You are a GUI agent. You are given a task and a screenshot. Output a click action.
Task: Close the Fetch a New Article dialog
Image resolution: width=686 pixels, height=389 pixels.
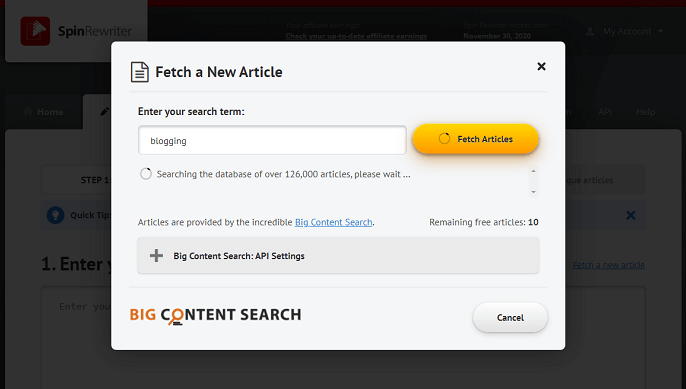pos(541,67)
